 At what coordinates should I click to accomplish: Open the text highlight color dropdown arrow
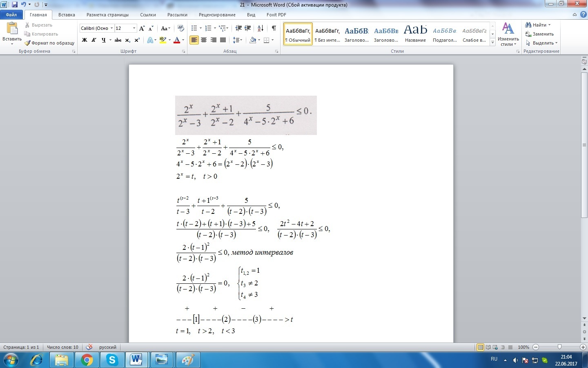pos(169,40)
